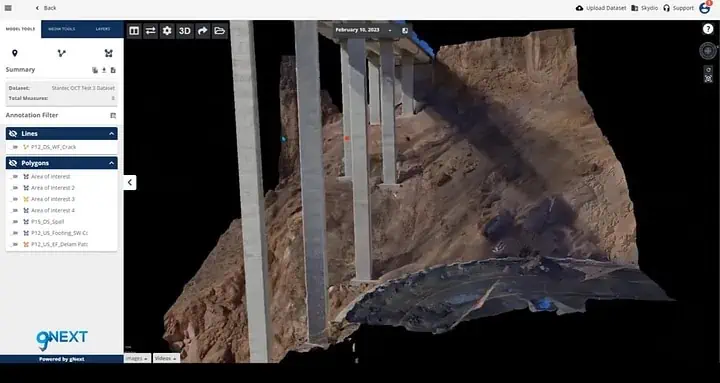
Task: Toggle the 3D view mode
Action: click(185, 31)
